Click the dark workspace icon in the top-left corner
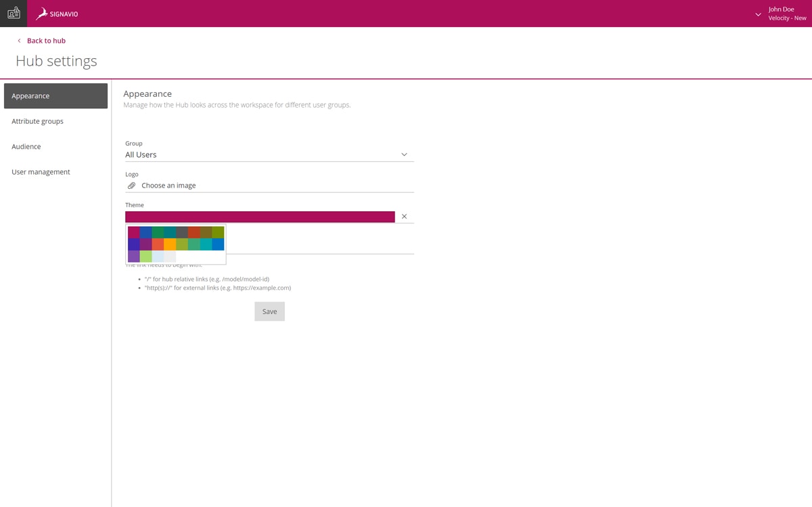This screenshot has width=812, height=507. [x=14, y=14]
